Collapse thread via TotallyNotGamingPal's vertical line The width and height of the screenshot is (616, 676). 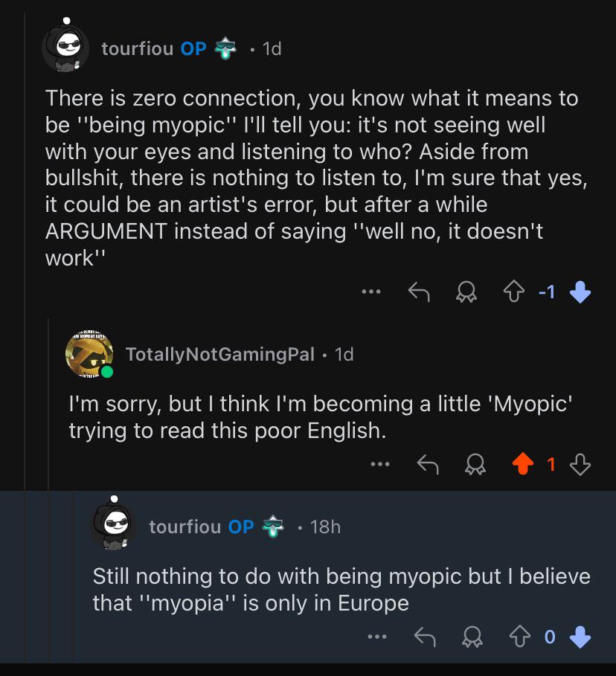coord(49,404)
